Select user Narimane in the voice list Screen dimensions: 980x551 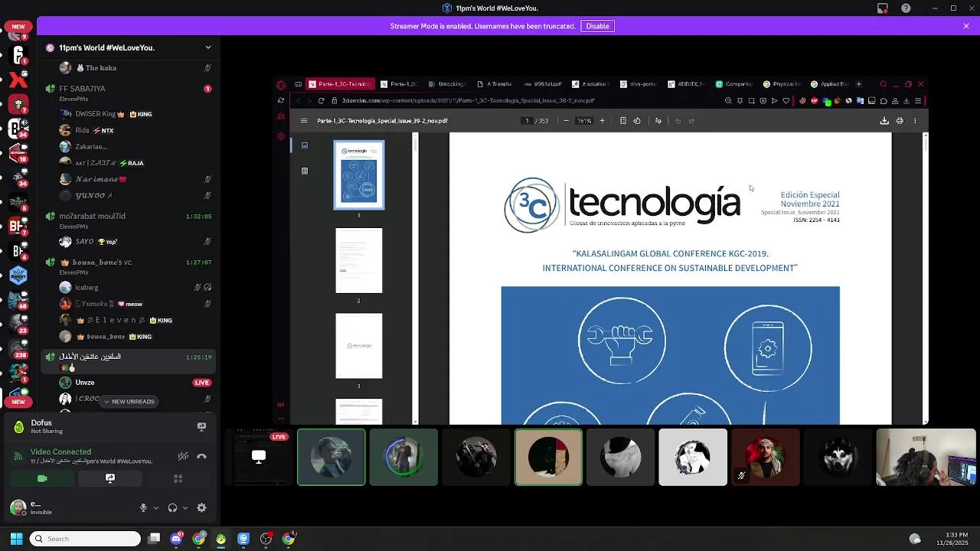pyautogui.click(x=128, y=179)
